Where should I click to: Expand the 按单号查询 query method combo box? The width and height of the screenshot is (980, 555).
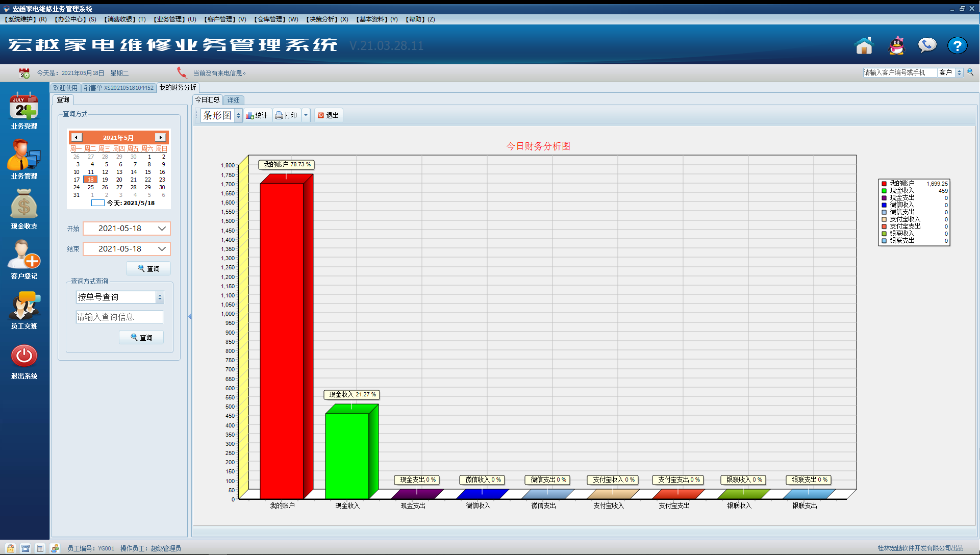click(x=160, y=297)
